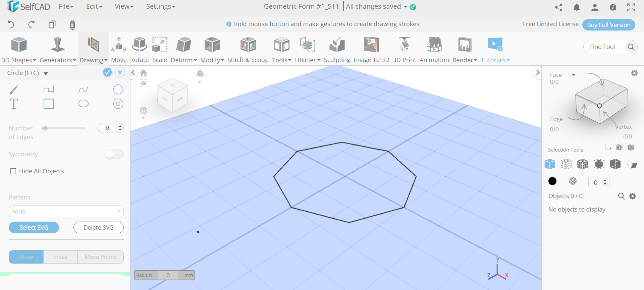644x290 pixels.
Task: Open the Utilities dropdown
Action: click(x=308, y=50)
